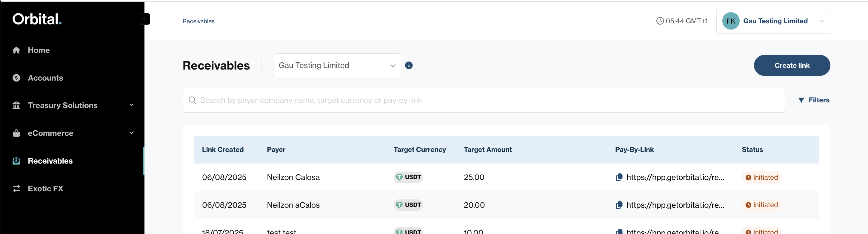Open Treasury Solutions menu item
The height and width of the screenshot is (234, 868).
pos(63,106)
